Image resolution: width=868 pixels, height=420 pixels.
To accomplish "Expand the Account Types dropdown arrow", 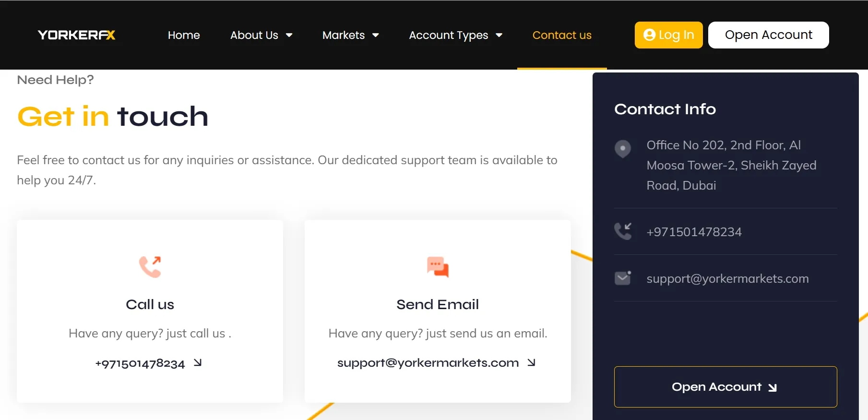I will click(x=499, y=35).
